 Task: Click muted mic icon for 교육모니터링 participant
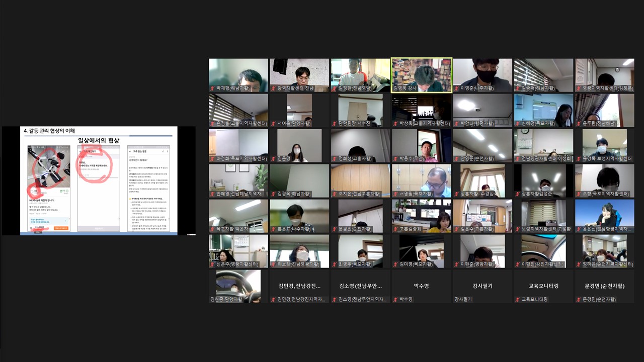[517, 300]
